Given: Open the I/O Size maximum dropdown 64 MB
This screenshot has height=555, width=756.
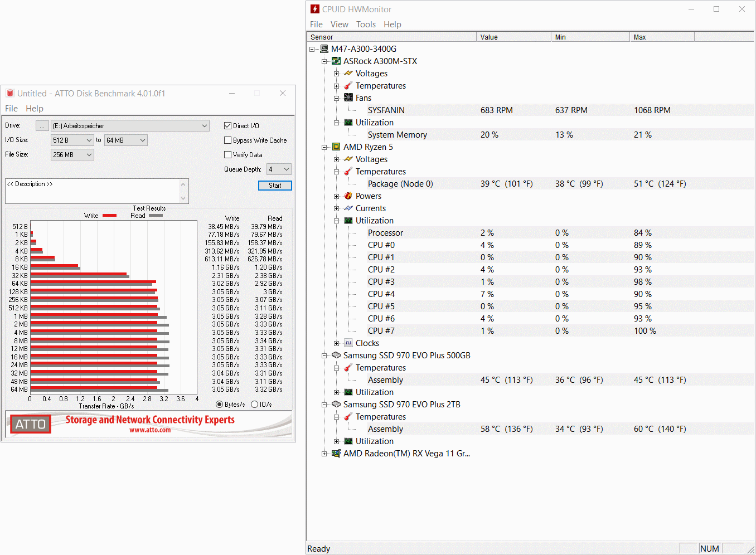Looking at the screenshot, I should pyautogui.click(x=126, y=140).
